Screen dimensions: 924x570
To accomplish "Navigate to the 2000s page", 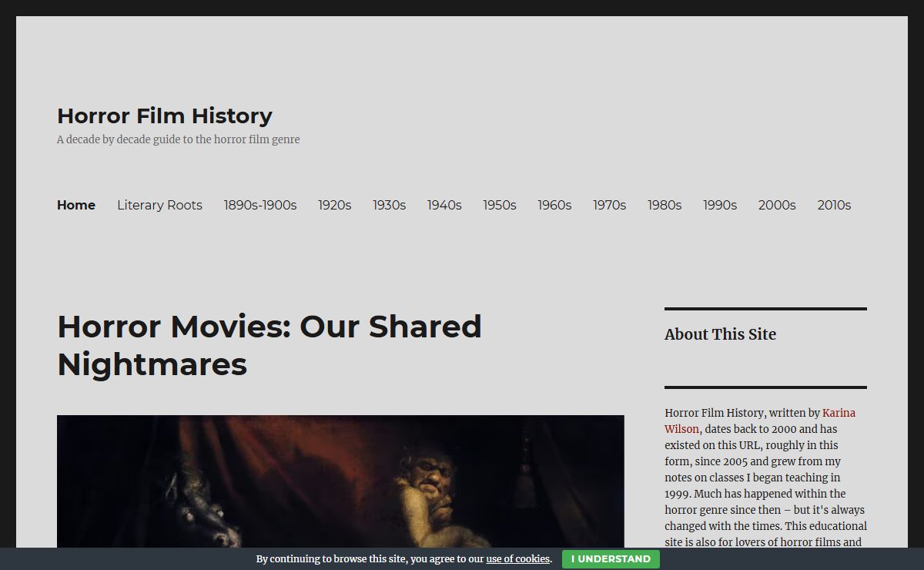I will click(x=777, y=205).
